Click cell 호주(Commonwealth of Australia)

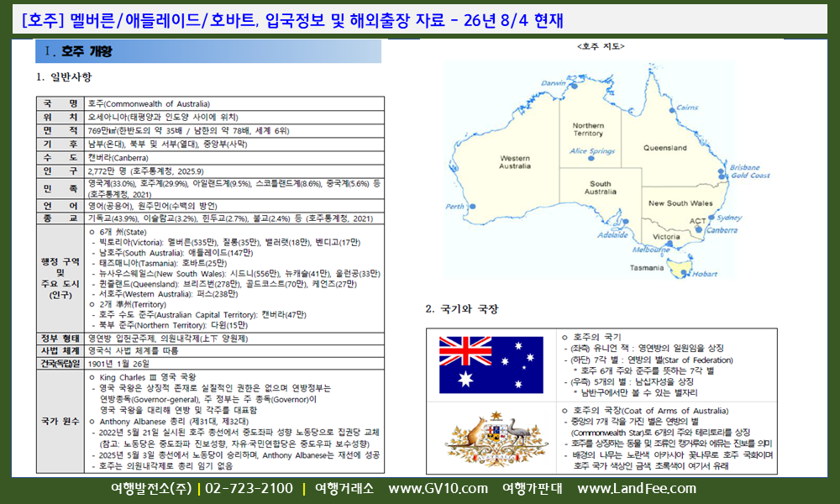coord(234,103)
